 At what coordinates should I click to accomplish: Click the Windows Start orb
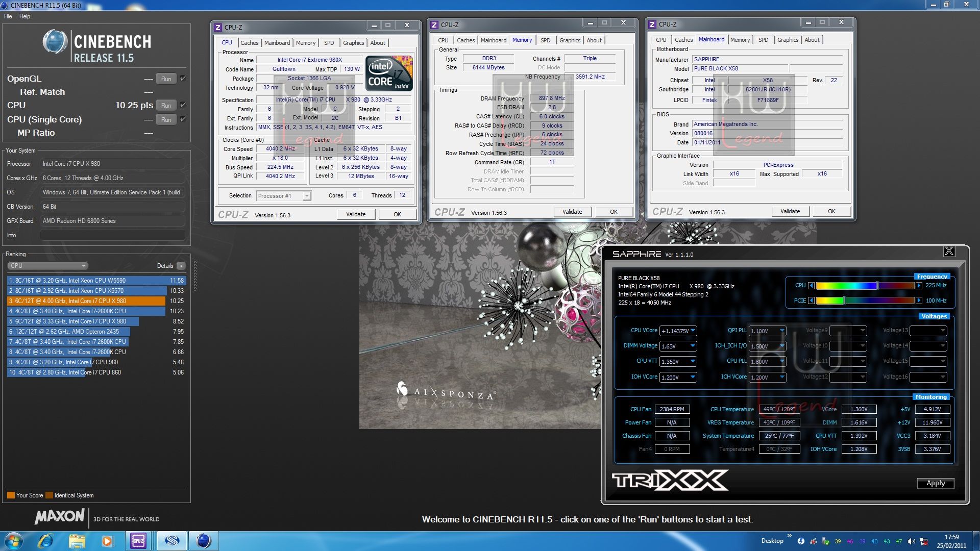[14, 541]
